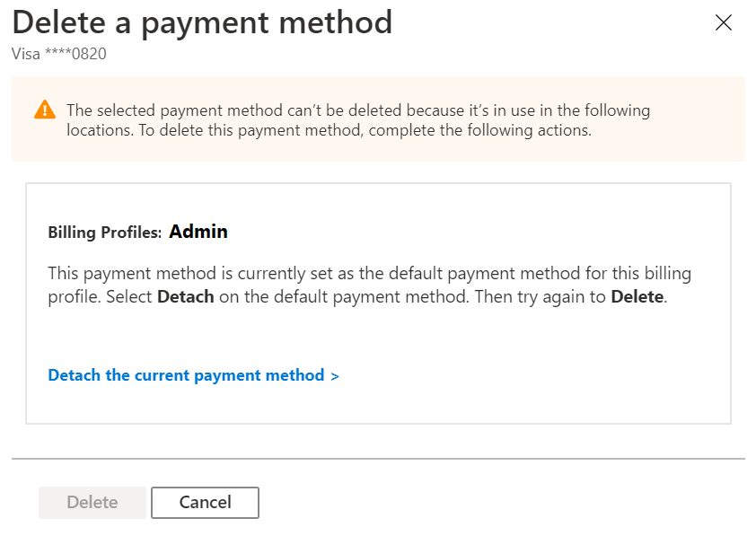Click the warning triangle alert icon

[43, 110]
